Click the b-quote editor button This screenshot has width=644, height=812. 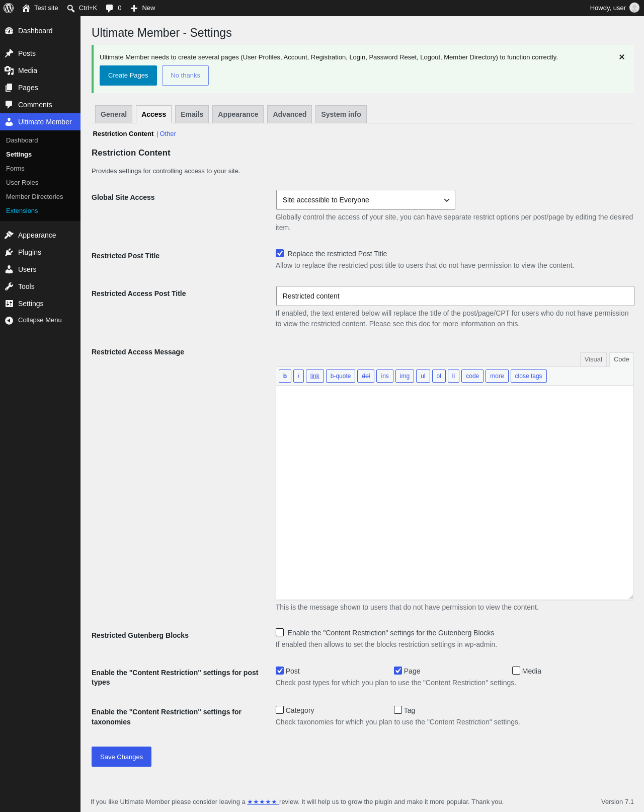(x=341, y=376)
